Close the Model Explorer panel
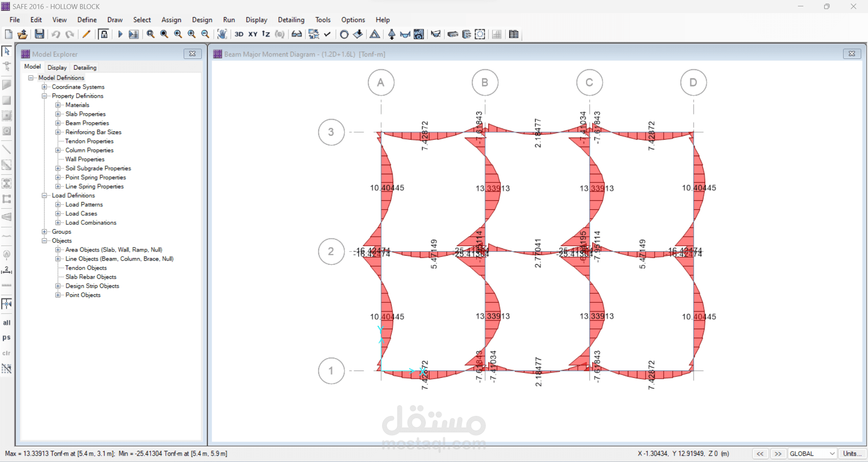The width and height of the screenshot is (868, 462). pyautogui.click(x=193, y=54)
